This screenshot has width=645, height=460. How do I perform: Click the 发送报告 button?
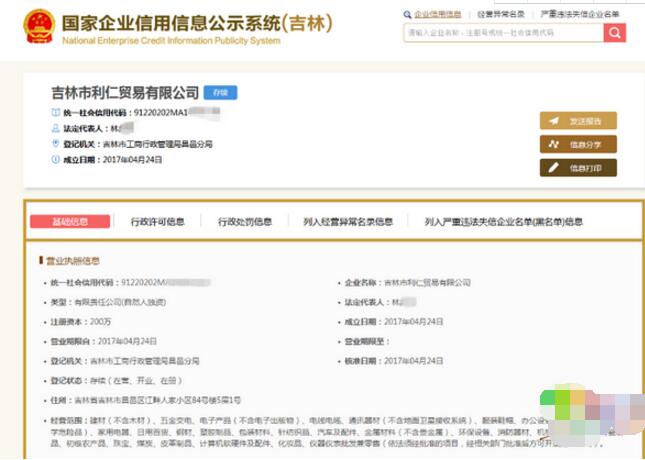click(x=578, y=121)
